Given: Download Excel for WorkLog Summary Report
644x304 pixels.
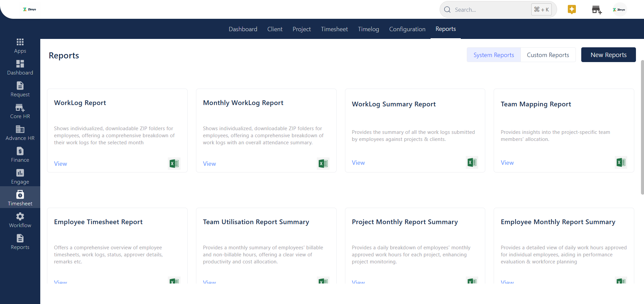Looking at the screenshot, I should point(472,162).
